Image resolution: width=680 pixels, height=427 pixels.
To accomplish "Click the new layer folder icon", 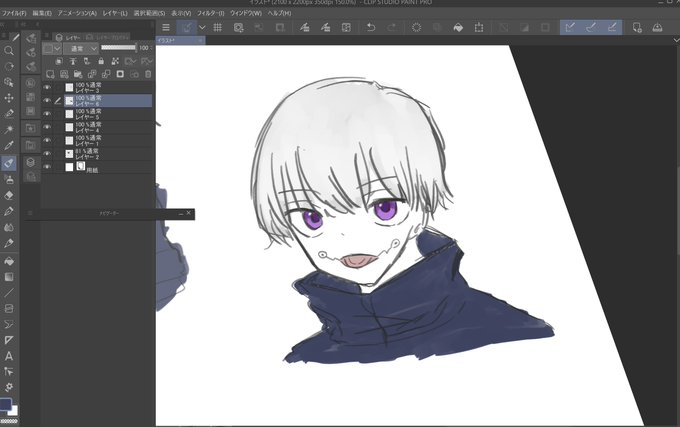I will point(78,74).
